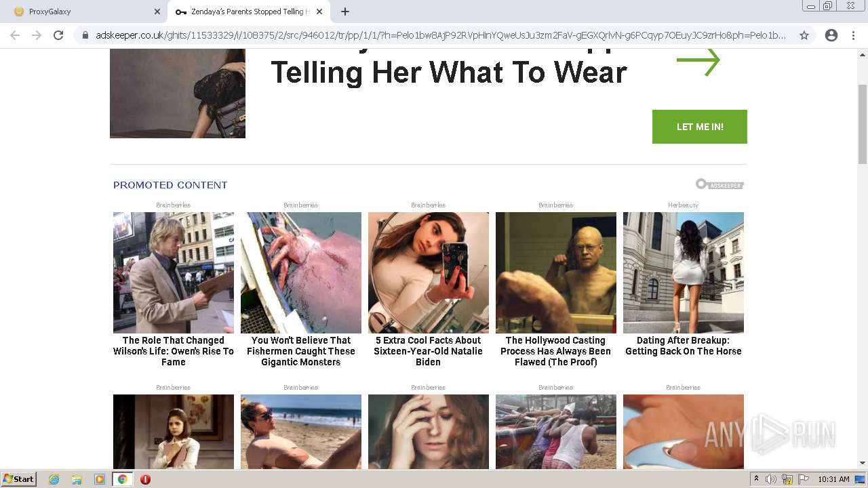Viewport: 868px width, 488px height.
Task: Click the PROMOTED CONTENT heading
Action: (170, 185)
